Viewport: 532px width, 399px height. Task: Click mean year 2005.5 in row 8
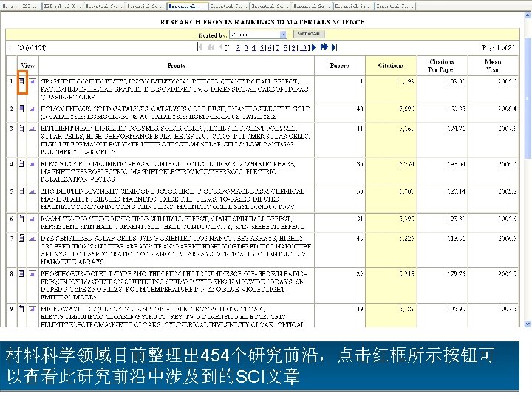tap(507, 273)
